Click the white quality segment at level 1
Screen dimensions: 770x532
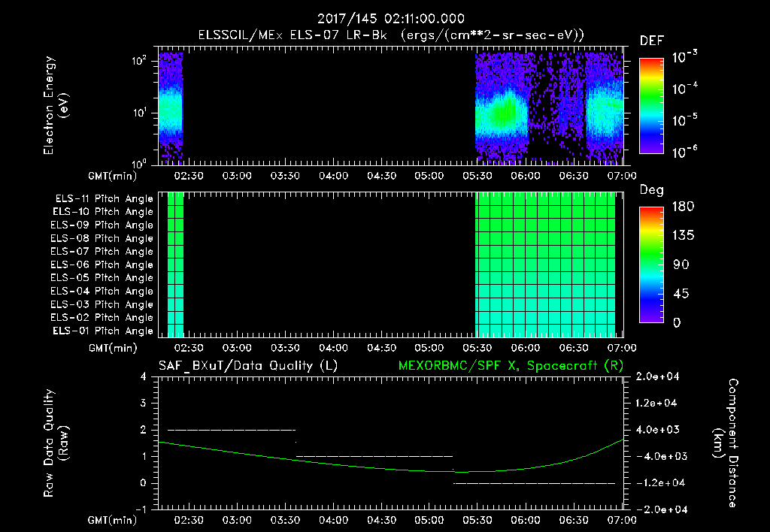click(374, 456)
